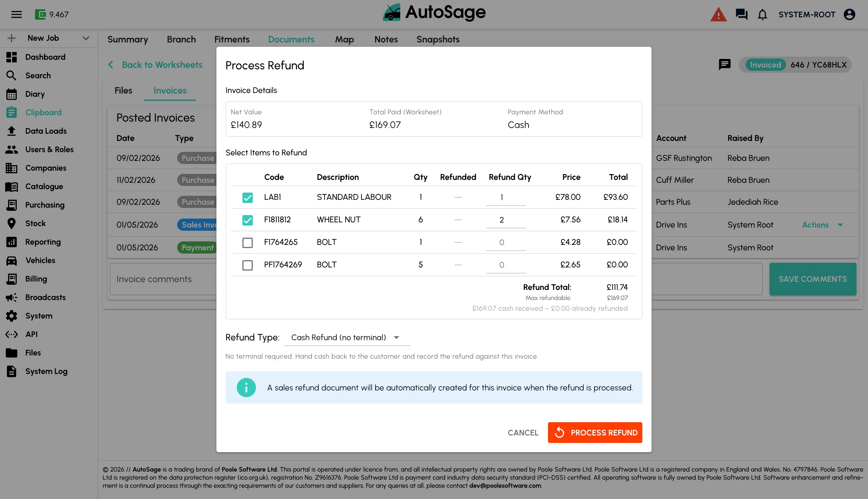Expand the New Job chevron
The width and height of the screenshot is (868, 499).
tap(86, 38)
